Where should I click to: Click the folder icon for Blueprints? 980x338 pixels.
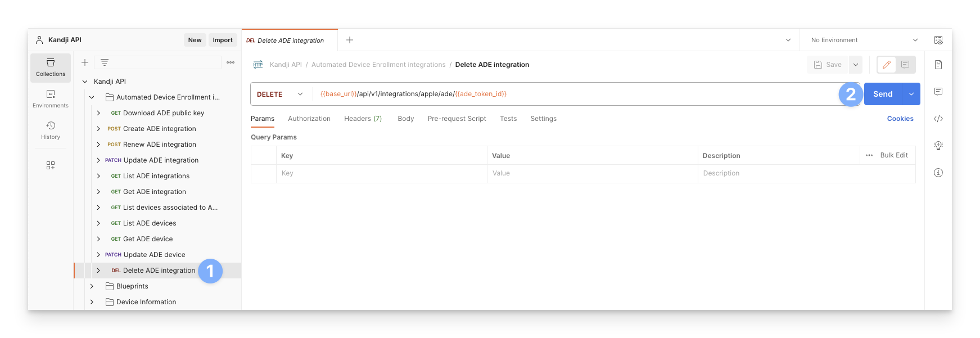[110, 286]
